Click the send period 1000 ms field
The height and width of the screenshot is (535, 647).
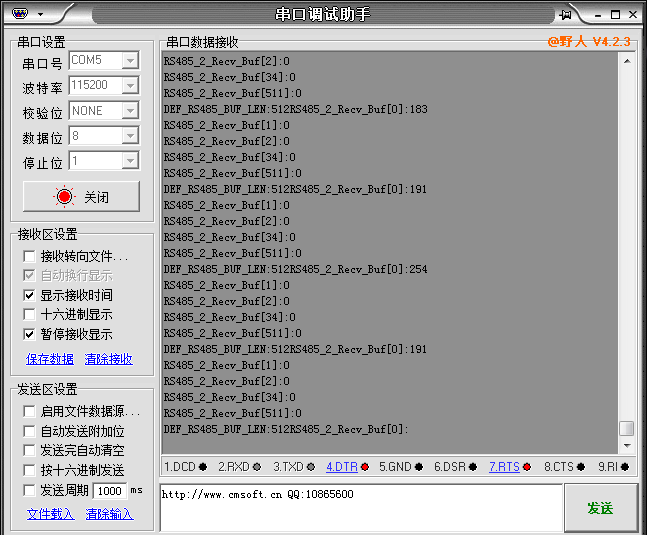[x=110, y=491]
